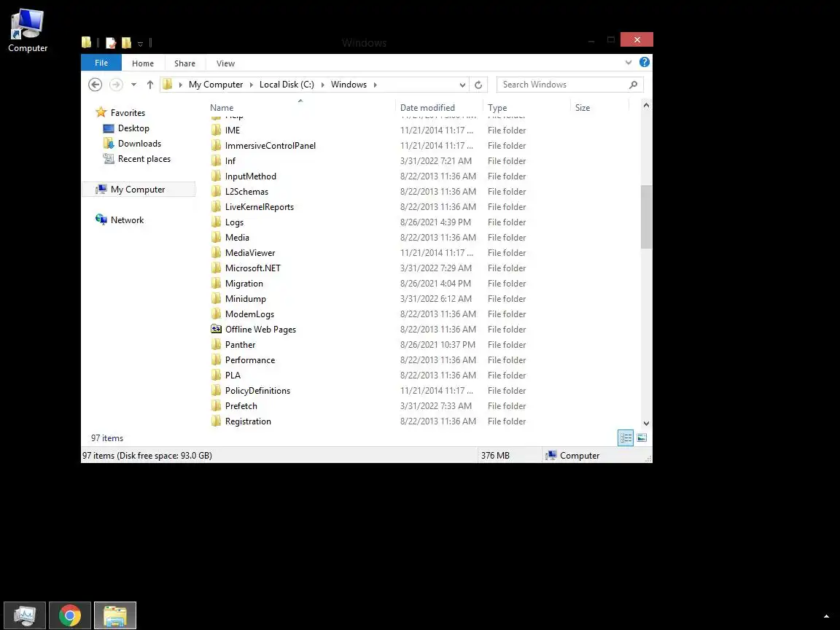Select the Panther folder
840x630 pixels.
point(240,344)
